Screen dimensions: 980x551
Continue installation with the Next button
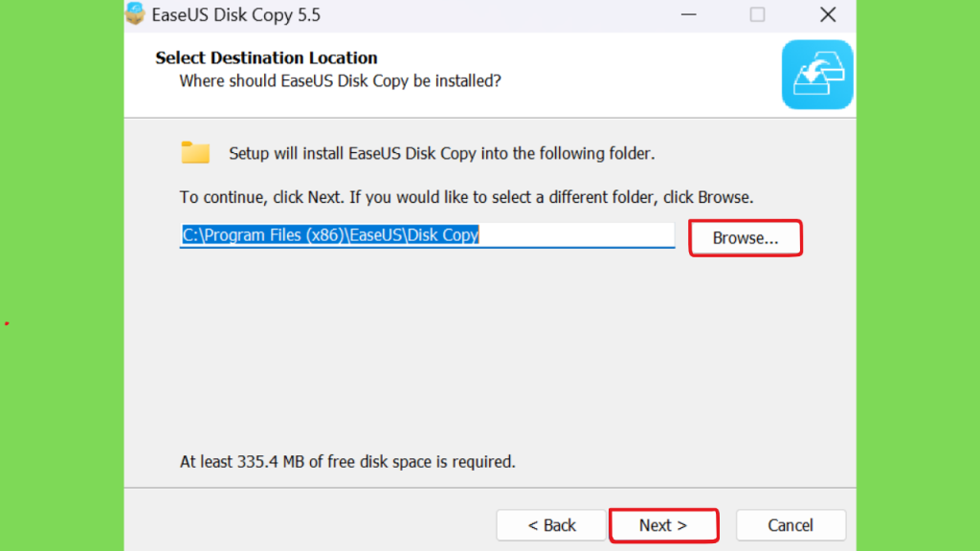[663, 525]
